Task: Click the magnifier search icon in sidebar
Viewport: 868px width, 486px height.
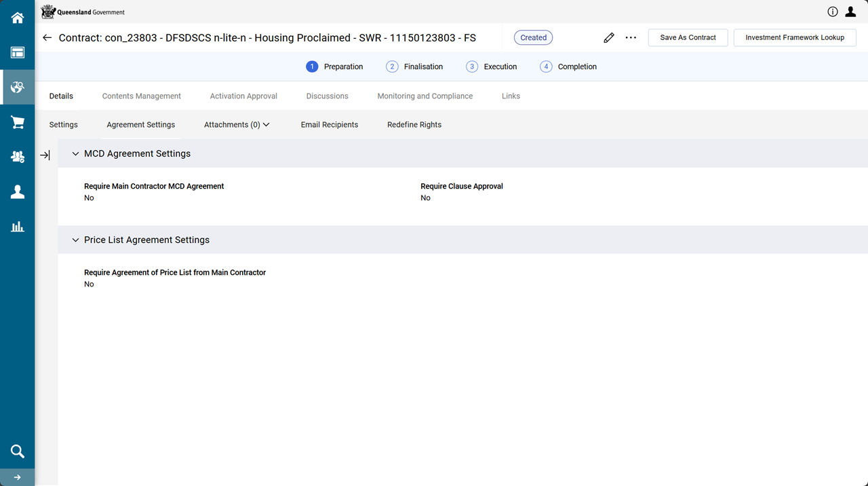Action: coord(17,451)
